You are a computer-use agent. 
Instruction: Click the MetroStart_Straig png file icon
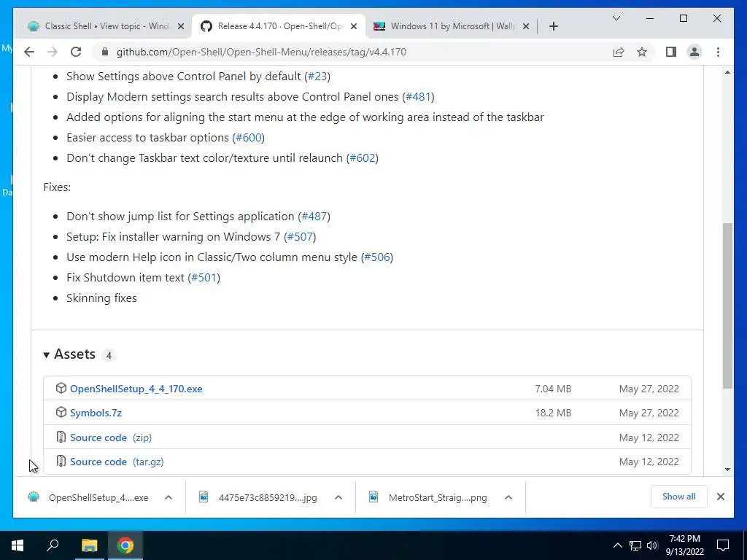373,497
